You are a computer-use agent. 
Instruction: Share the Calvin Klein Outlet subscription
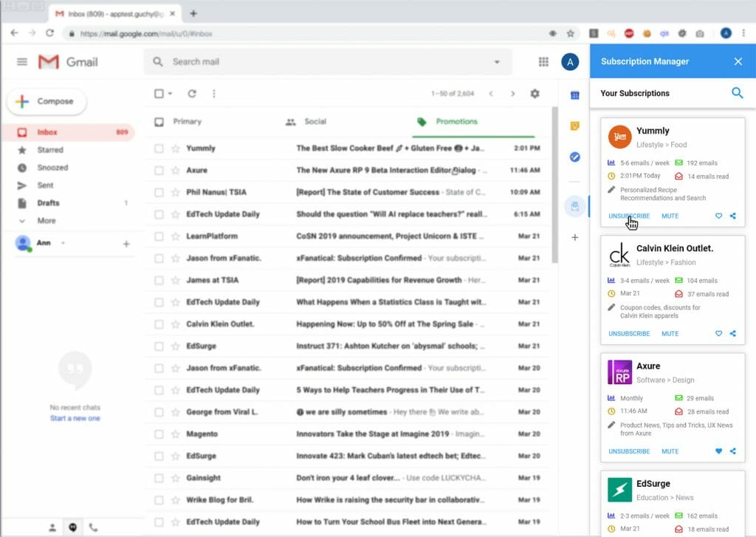[x=733, y=333]
